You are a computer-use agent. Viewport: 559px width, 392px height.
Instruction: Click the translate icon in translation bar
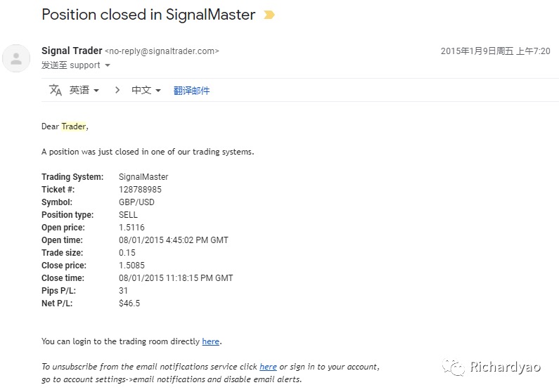[x=56, y=90]
